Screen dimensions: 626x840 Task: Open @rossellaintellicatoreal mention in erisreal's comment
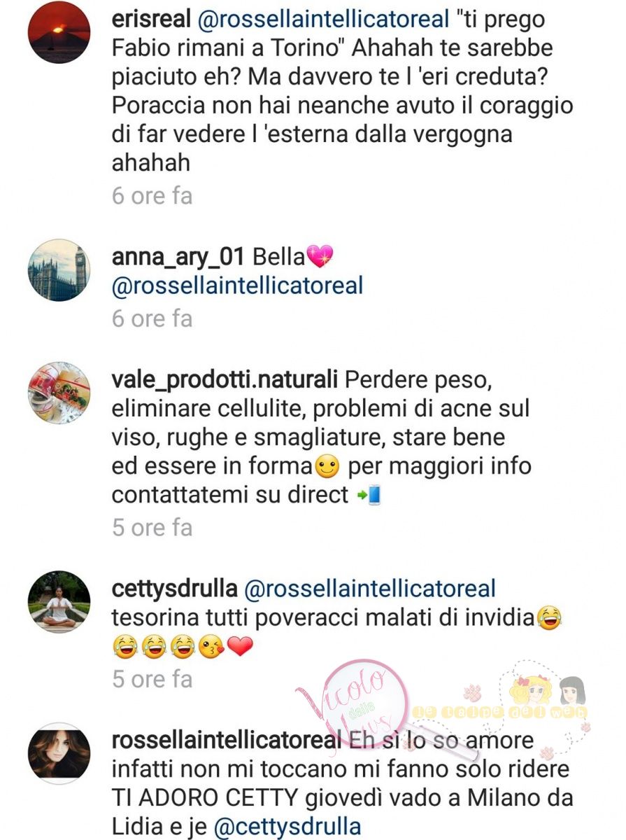pyautogui.click(x=324, y=20)
